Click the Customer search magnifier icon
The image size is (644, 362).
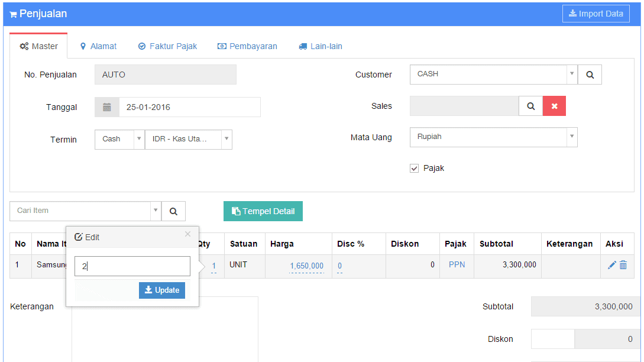coord(590,75)
